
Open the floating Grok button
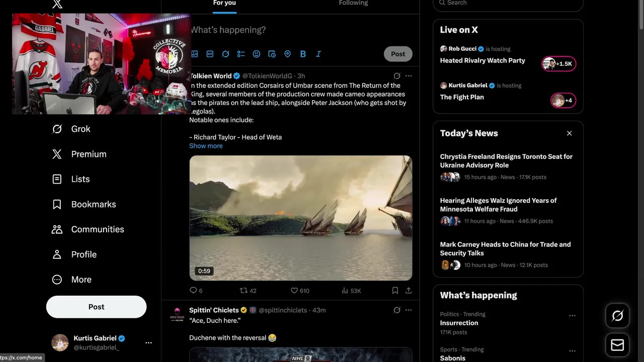617,316
